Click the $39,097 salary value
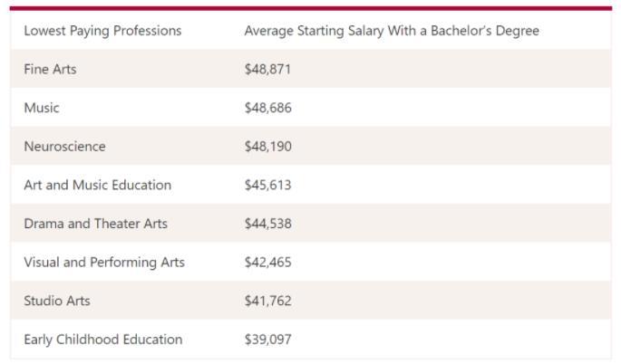The width and height of the screenshot is (621, 364). tap(267, 339)
